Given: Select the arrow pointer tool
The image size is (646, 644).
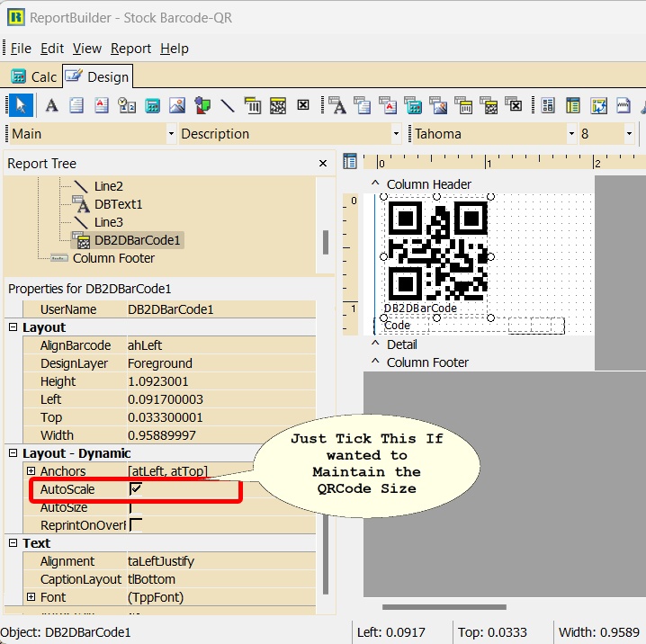Looking at the screenshot, I should pos(22,105).
